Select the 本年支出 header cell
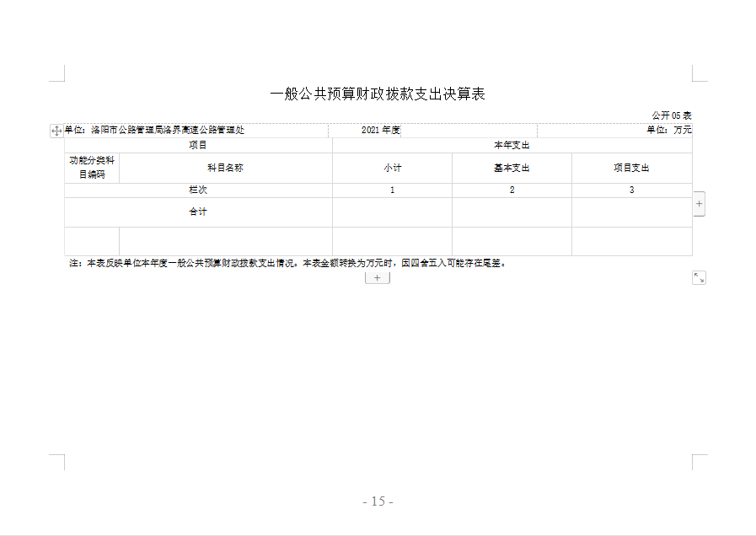The height and width of the screenshot is (536, 756). [512, 145]
